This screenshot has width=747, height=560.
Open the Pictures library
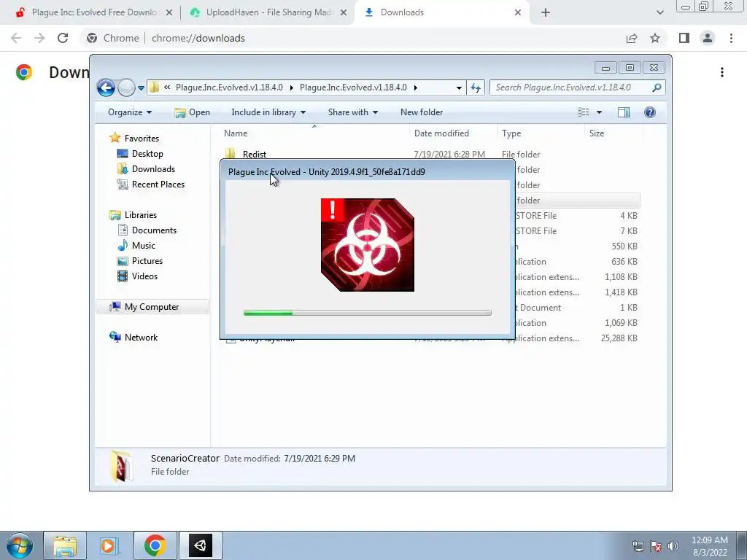(147, 261)
